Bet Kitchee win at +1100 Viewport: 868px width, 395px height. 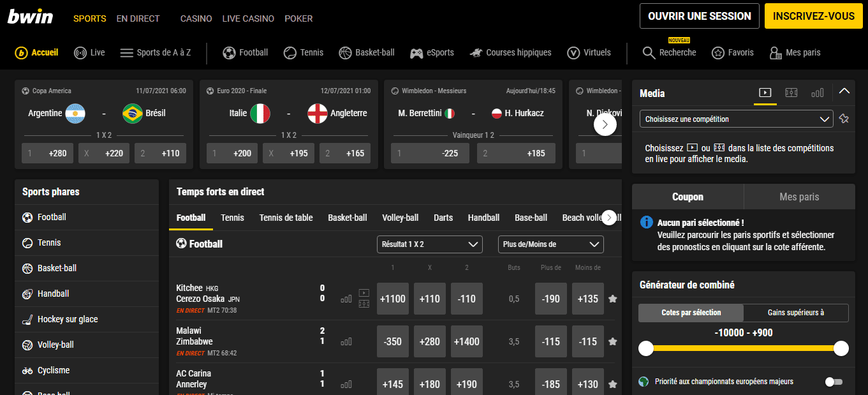click(x=393, y=299)
